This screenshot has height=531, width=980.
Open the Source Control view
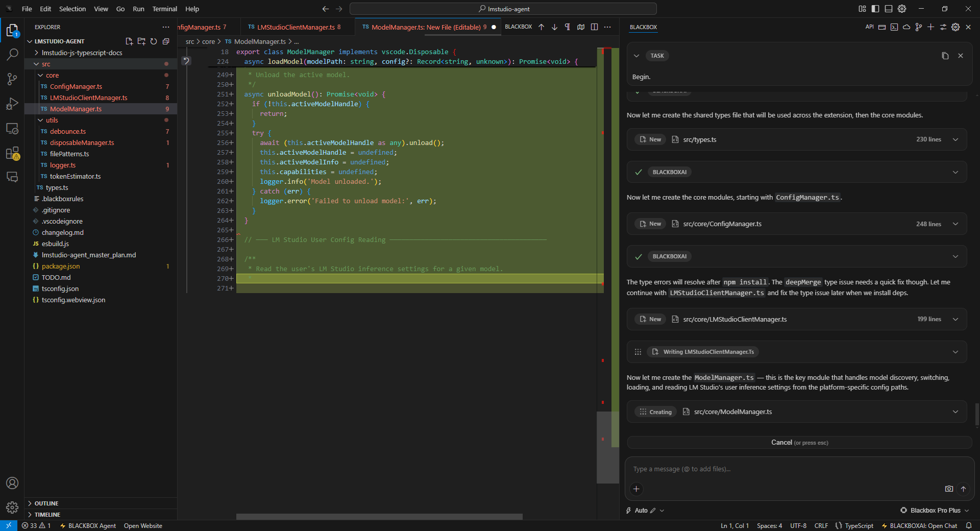coord(12,79)
